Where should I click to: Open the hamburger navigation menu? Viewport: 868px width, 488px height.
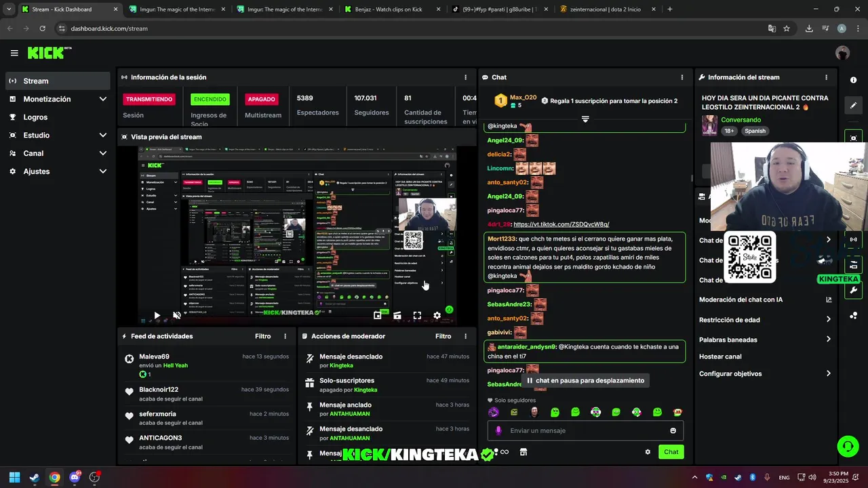(14, 53)
